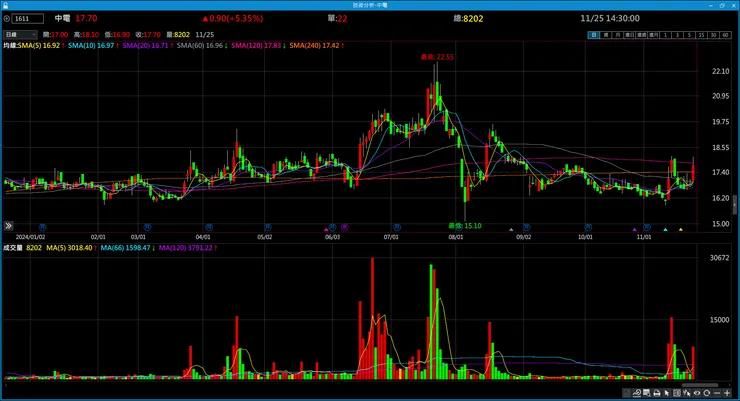740x401 pixels.
Task: Click the monthly marker icon near 04/01
Action: click(210, 227)
